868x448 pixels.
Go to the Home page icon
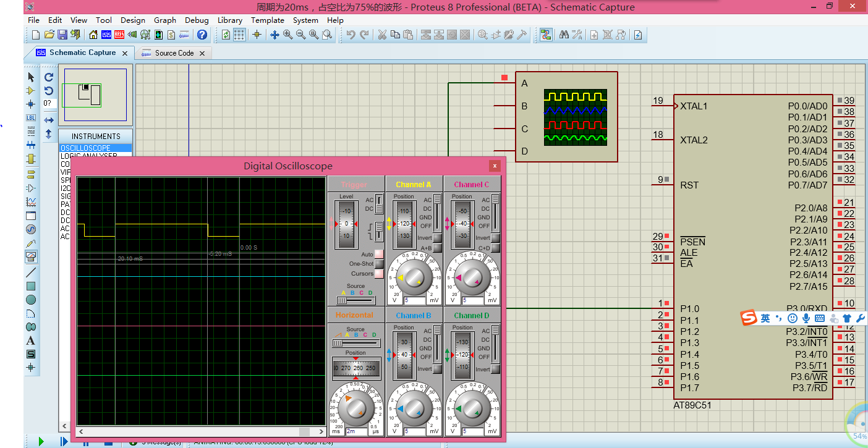(x=93, y=35)
